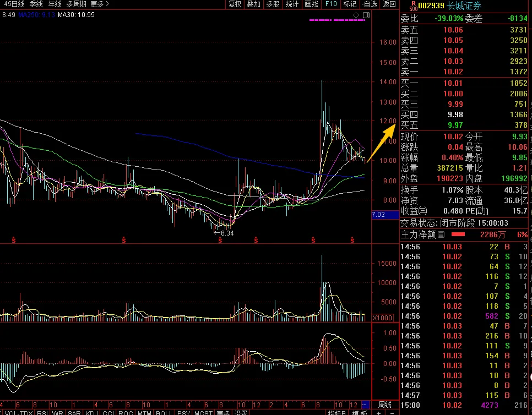This screenshot has width=532, height=415.
Task: Click 买四 price 9.98
Action: tap(455, 114)
